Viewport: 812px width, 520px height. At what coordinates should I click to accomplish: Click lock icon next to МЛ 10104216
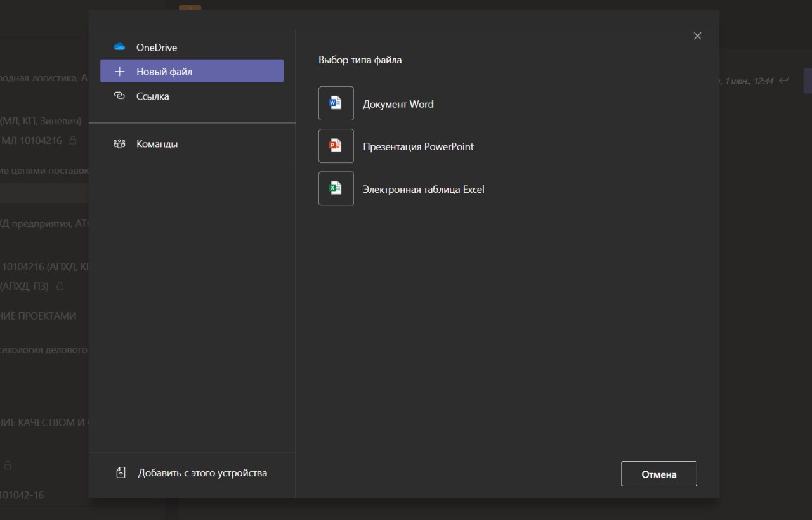(73, 140)
